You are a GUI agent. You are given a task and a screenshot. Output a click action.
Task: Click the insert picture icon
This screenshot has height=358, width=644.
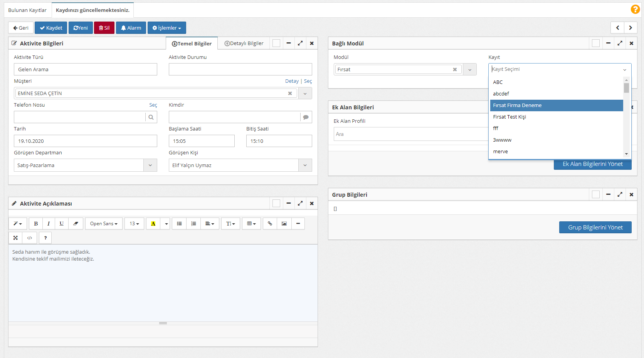284,224
